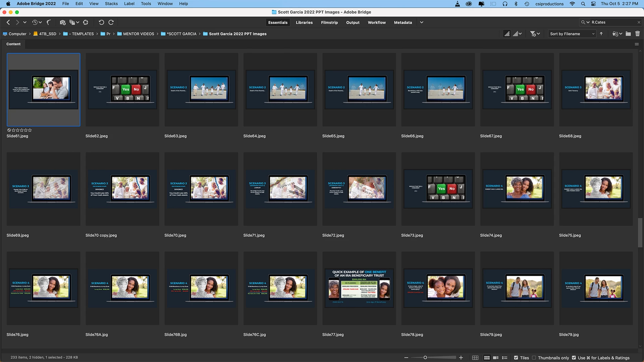
Task: Switch to list view icon
Action: [x=504, y=358]
